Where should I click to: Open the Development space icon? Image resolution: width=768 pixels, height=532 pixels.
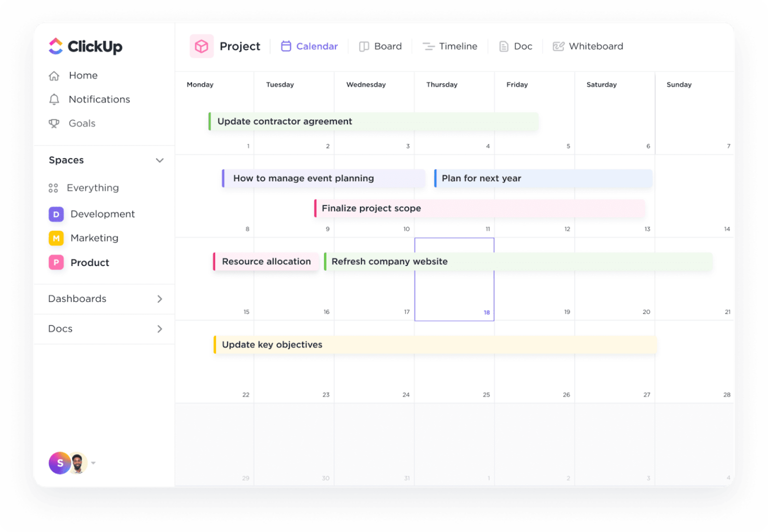pos(56,214)
